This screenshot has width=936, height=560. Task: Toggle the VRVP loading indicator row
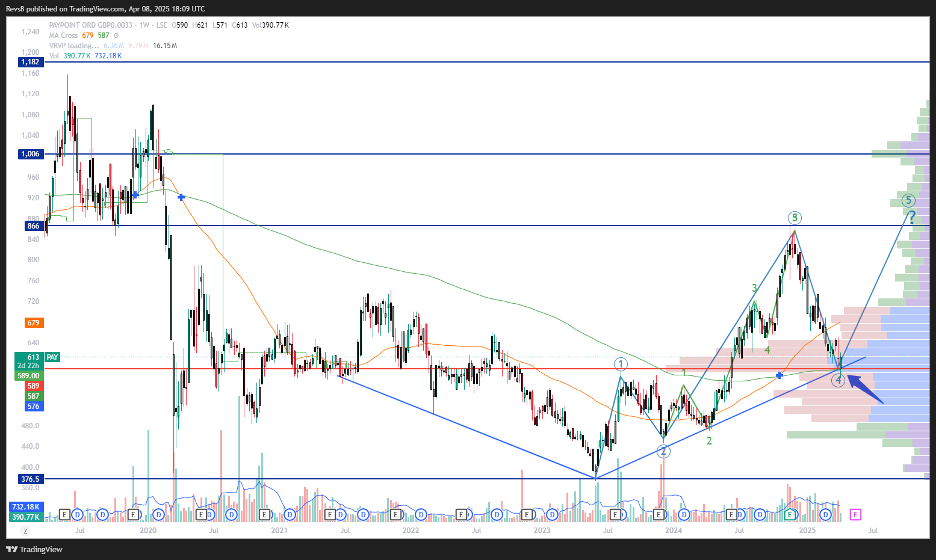[72, 45]
